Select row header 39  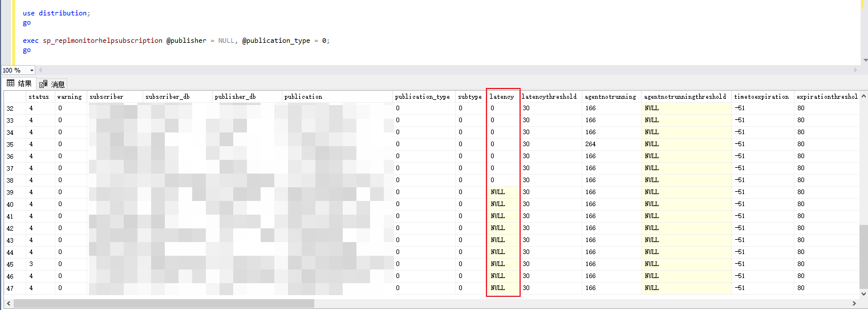coord(15,192)
